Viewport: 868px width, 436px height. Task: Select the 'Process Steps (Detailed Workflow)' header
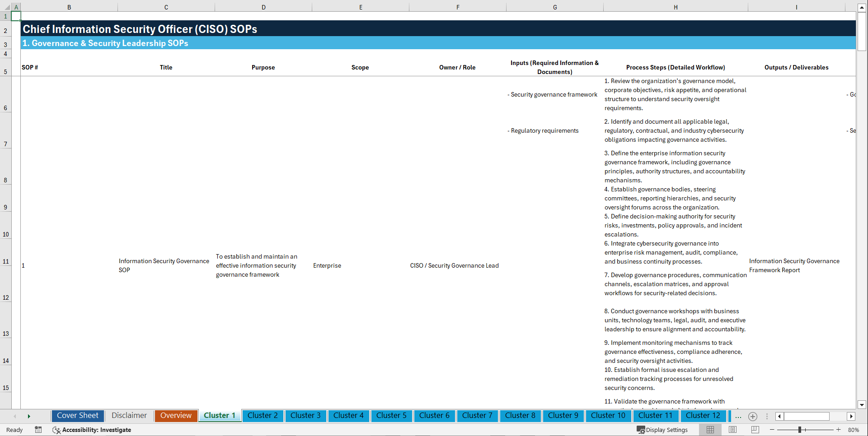[676, 67]
